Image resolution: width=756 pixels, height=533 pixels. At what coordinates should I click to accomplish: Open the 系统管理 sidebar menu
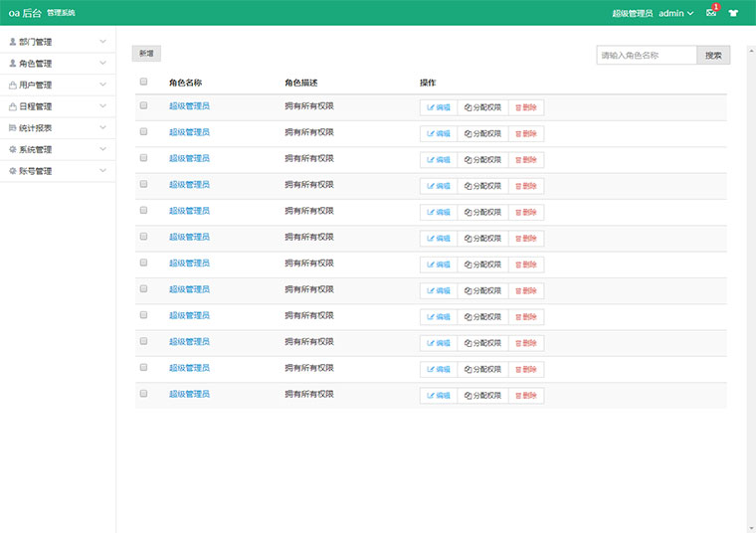(58, 149)
